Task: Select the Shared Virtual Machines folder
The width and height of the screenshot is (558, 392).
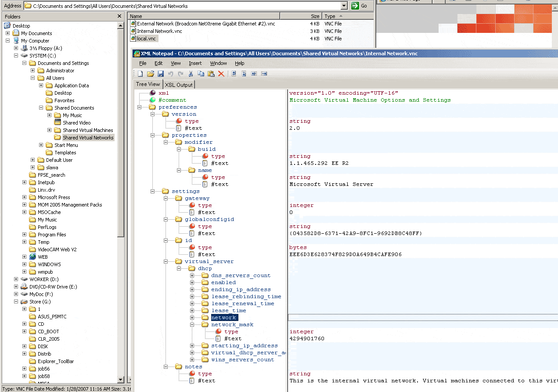Action: pyautogui.click(x=87, y=130)
